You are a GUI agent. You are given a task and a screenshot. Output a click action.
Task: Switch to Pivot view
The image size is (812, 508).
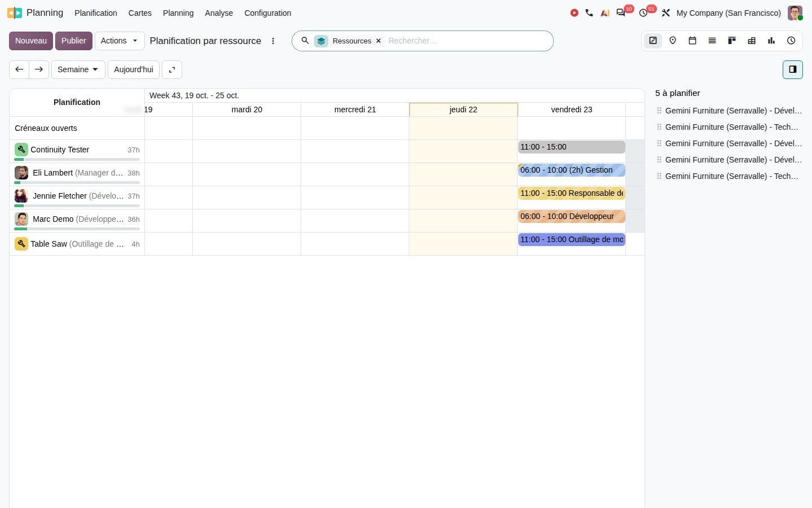[x=752, y=41]
